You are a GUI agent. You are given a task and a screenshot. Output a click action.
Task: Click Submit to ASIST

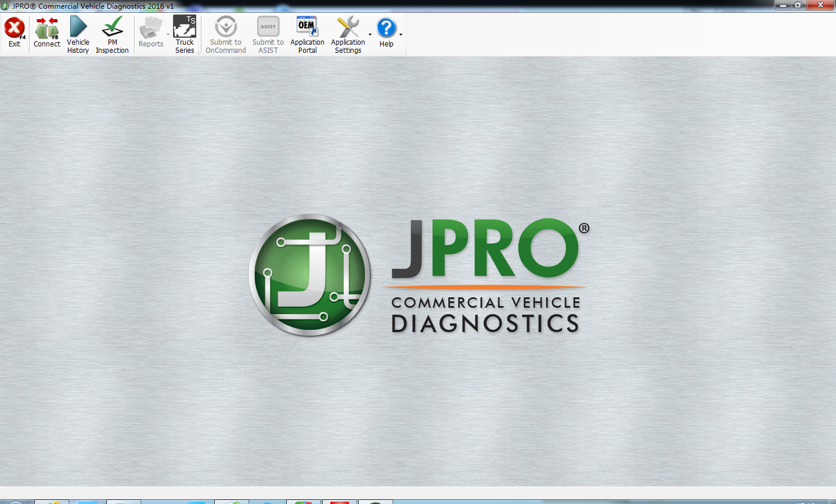coord(268,35)
